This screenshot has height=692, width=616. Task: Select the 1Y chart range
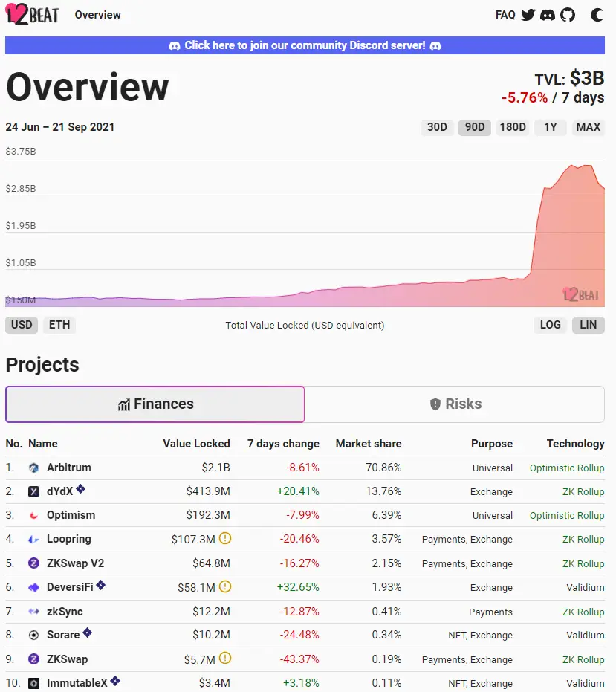point(551,127)
